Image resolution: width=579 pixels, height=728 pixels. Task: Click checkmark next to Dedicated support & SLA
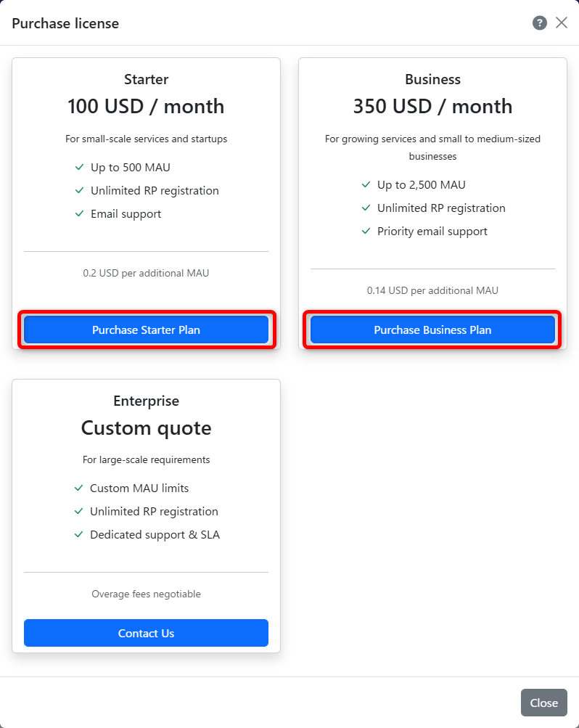coord(79,535)
